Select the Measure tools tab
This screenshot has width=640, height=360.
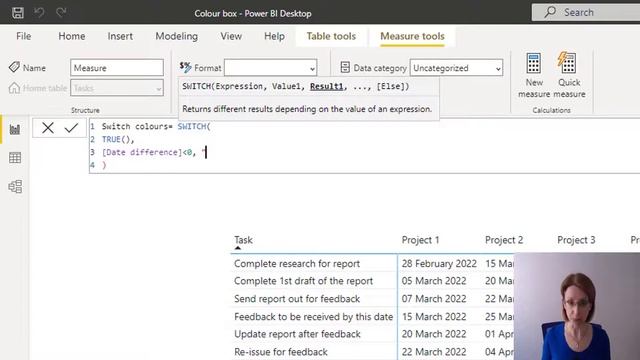[412, 36]
